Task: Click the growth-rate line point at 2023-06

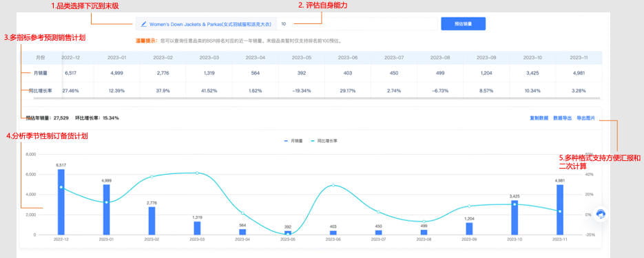Action: [333, 185]
